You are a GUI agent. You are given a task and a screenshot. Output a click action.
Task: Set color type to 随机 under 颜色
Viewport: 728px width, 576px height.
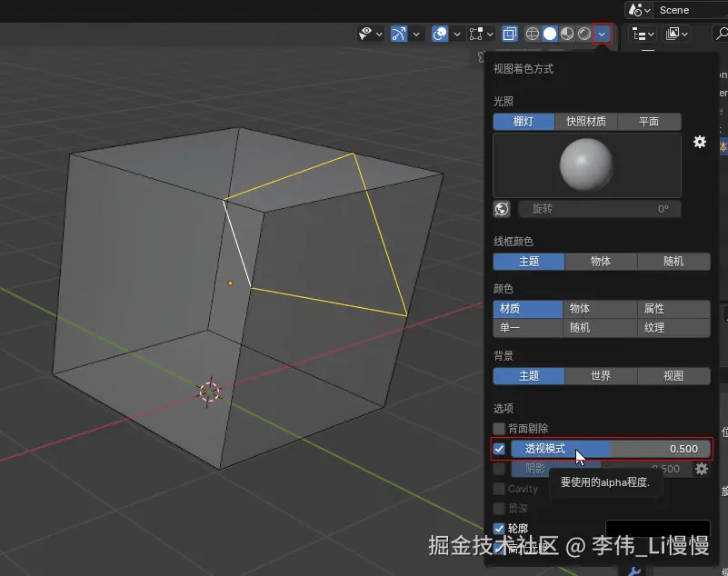click(x=600, y=328)
